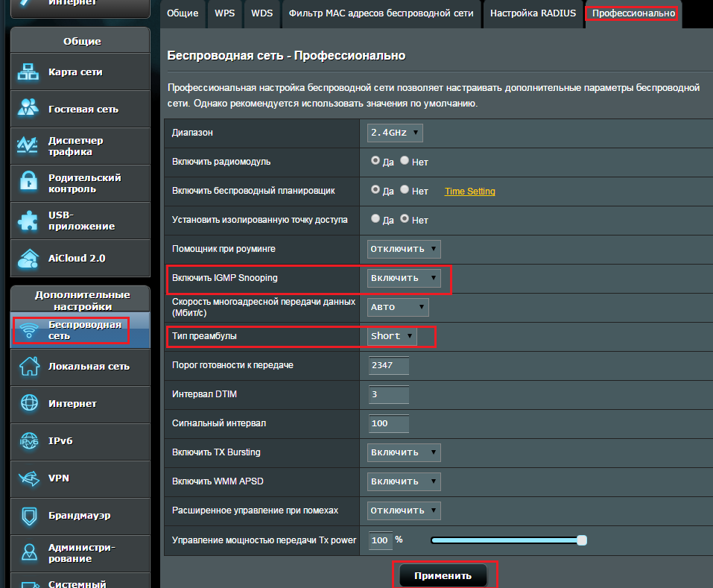Viewport: 713px width, 588px height.
Task: Select Нет for Включить радиомодуль
Action: click(405, 160)
